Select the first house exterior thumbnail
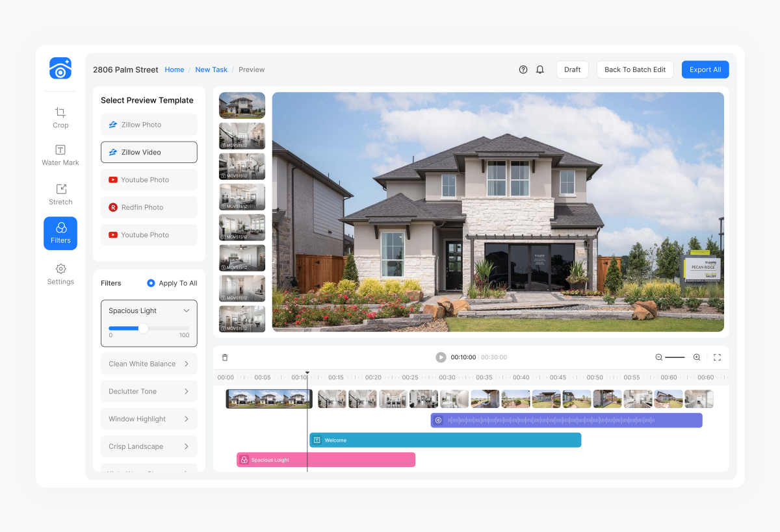780x532 pixels. pyautogui.click(x=242, y=105)
